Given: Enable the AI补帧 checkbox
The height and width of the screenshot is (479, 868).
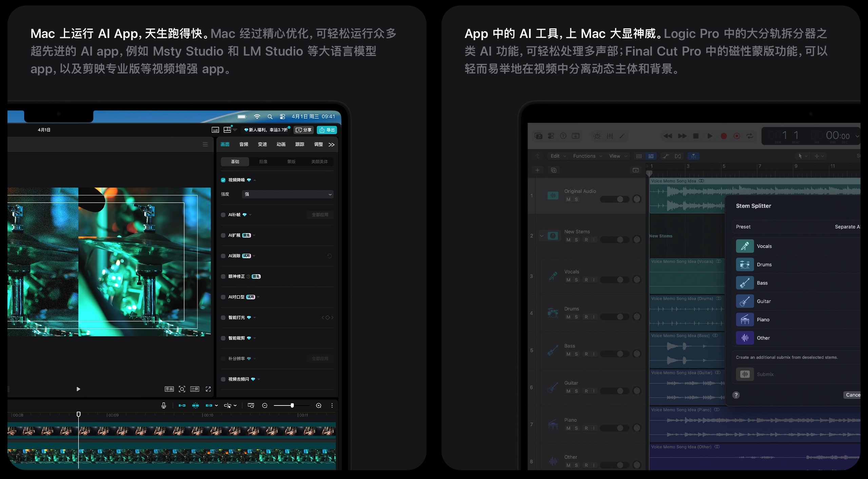Looking at the screenshot, I should (x=223, y=215).
